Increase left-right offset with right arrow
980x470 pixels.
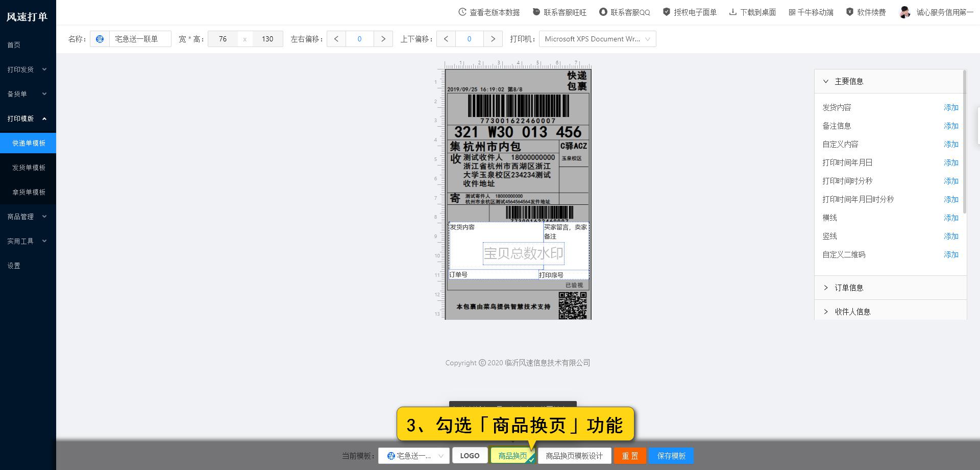pos(383,39)
